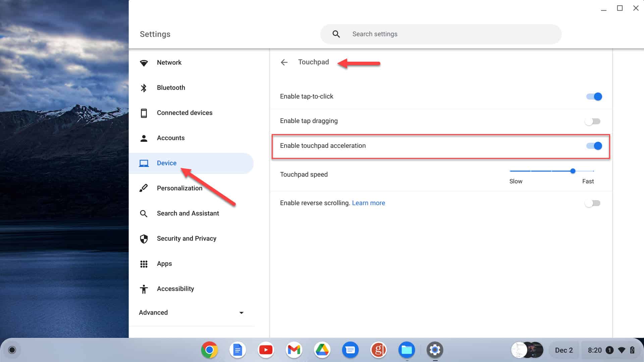Open Gmail from taskbar
The width and height of the screenshot is (644, 362).
[x=294, y=350]
